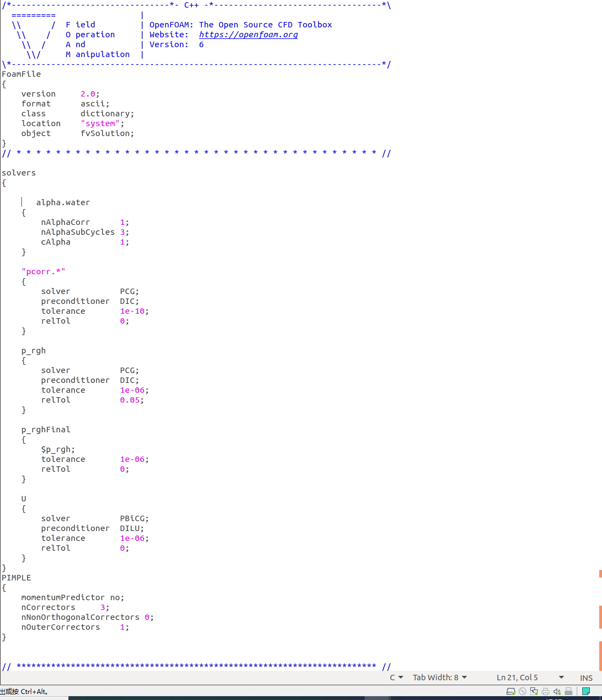
Task: Click the PIMPLE section heading
Action: [x=16, y=578]
